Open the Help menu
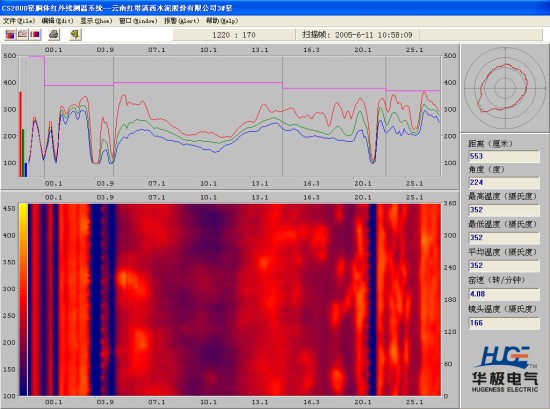 pos(222,21)
